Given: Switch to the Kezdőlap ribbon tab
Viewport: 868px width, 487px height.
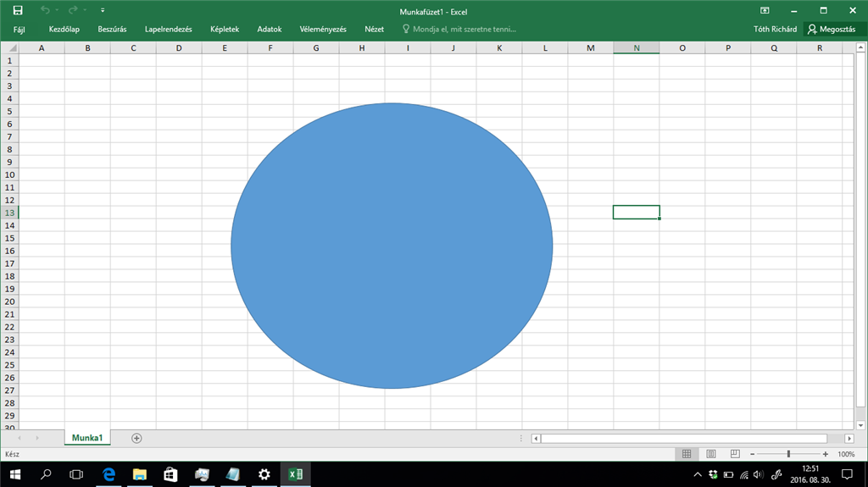Looking at the screenshot, I should pos(64,30).
